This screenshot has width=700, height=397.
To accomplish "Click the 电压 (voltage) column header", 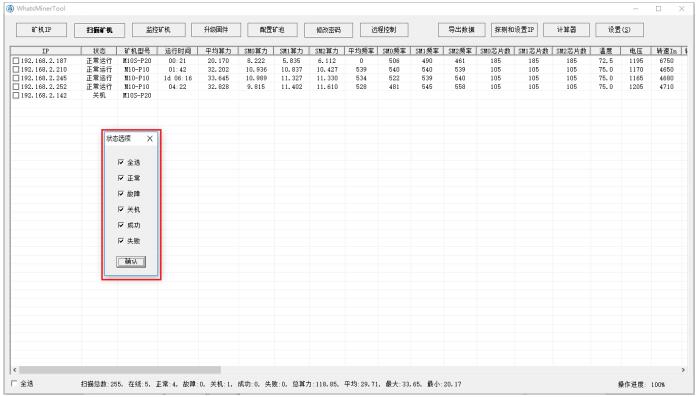I will (636, 51).
